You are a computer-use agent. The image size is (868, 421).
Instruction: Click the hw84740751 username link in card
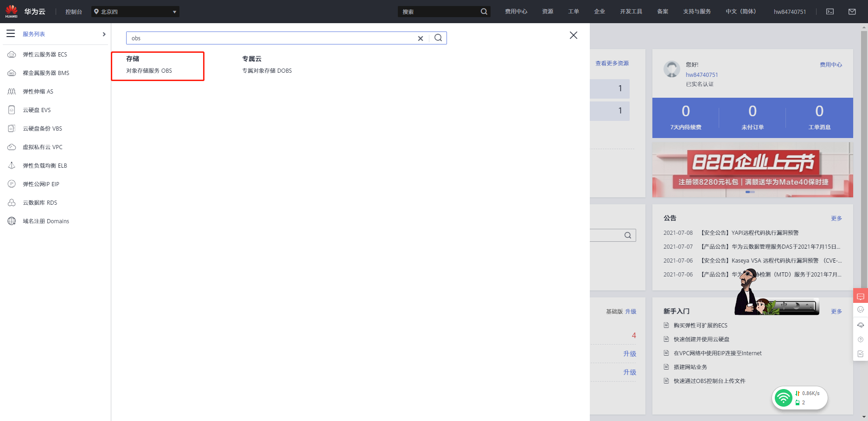tap(702, 75)
